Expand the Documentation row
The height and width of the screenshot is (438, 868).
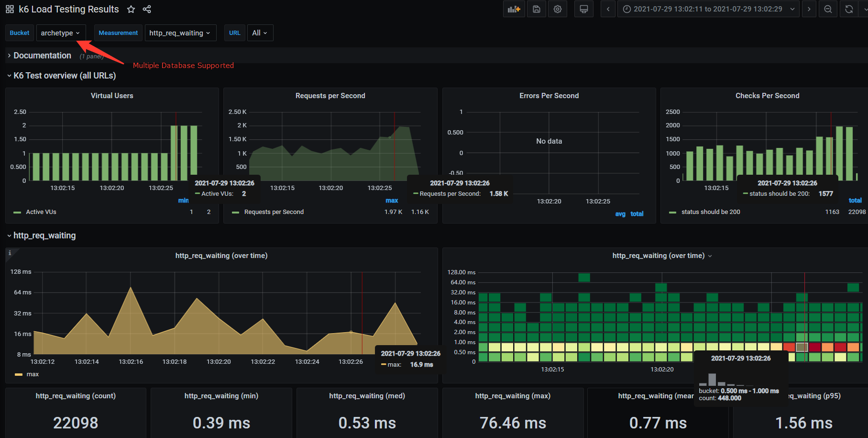pos(42,56)
